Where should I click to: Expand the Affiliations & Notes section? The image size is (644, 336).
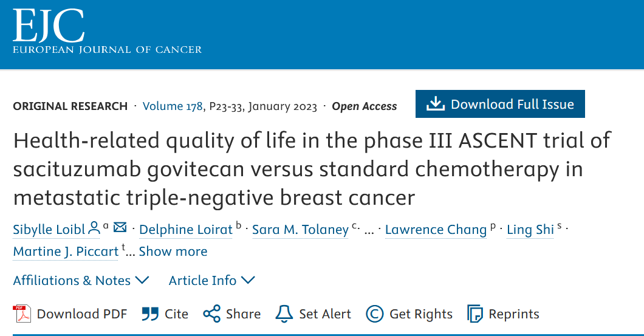(x=81, y=281)
